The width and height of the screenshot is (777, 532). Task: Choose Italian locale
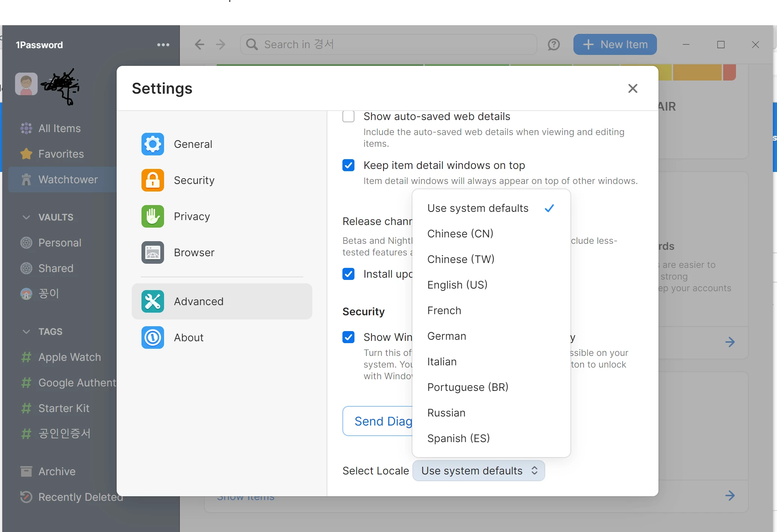click(x=491, y=362)
